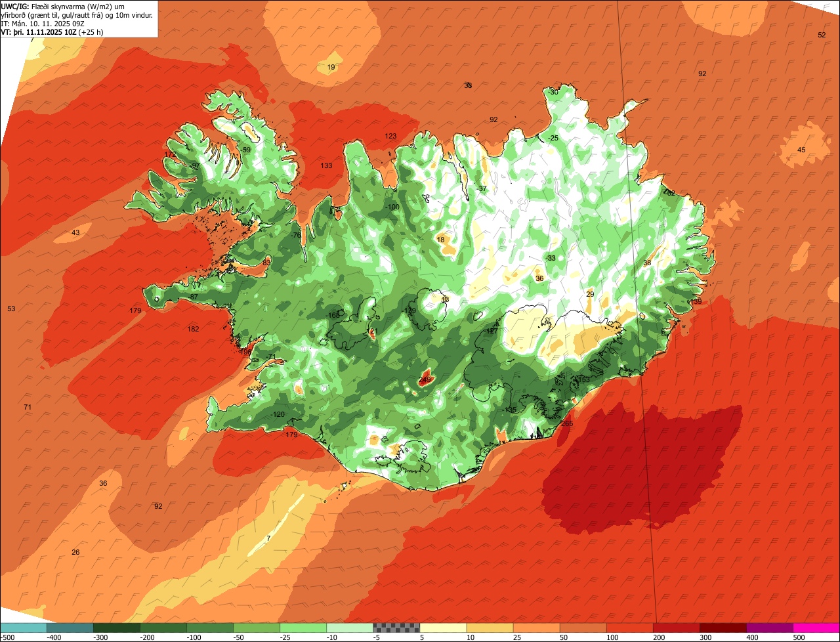This screenshot has height=642, width=840.
Task: Click the map value '71' on the southwest sea
Action: (x=28, y=408)
